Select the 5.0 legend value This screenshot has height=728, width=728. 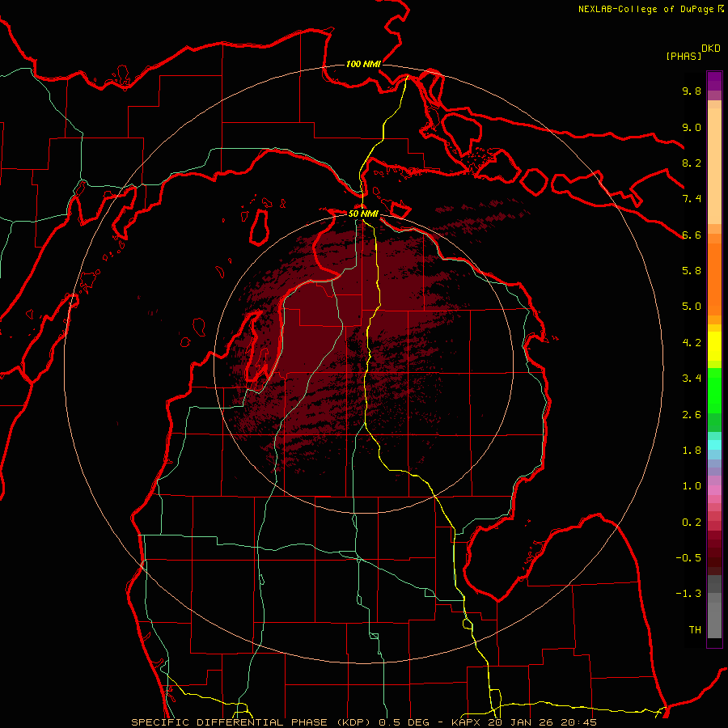pos(692,307)
